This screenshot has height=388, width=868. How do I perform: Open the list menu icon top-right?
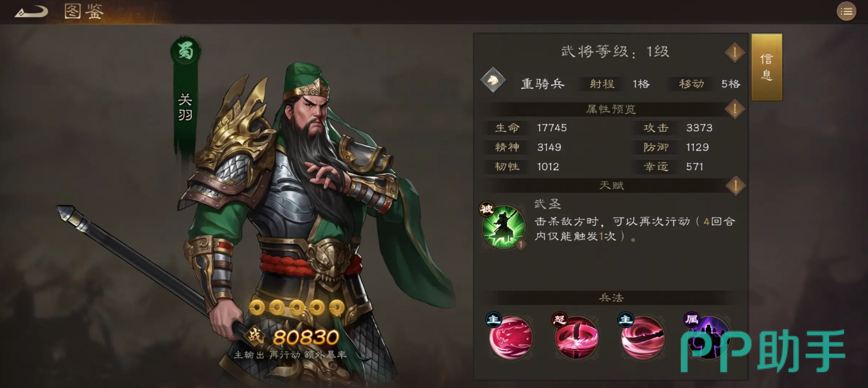tap(846, 11)
